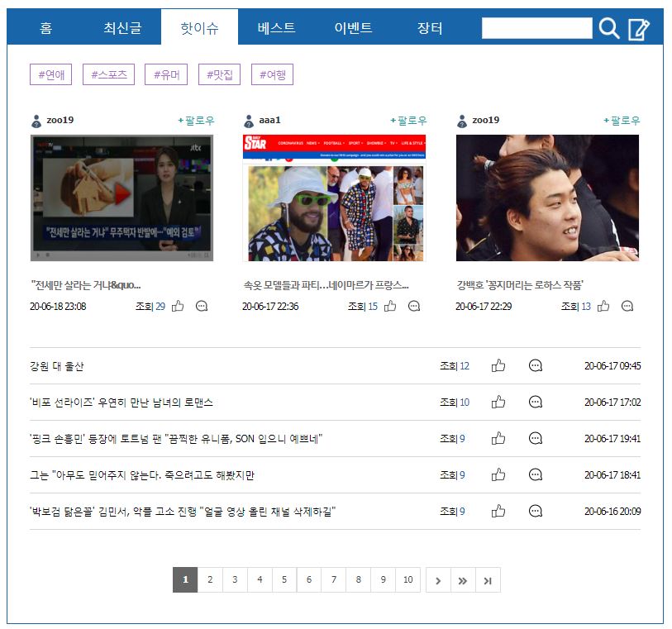This screenshot has width=672, height=629.
Task: Filter by the #맛집 hashtag
Action: click(x=219, y=75)
